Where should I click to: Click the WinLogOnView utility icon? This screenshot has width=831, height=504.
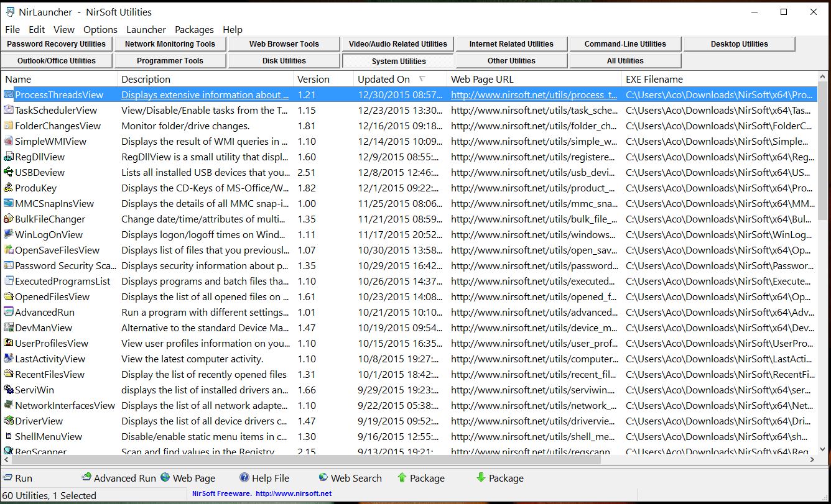(x=9, y=234)
